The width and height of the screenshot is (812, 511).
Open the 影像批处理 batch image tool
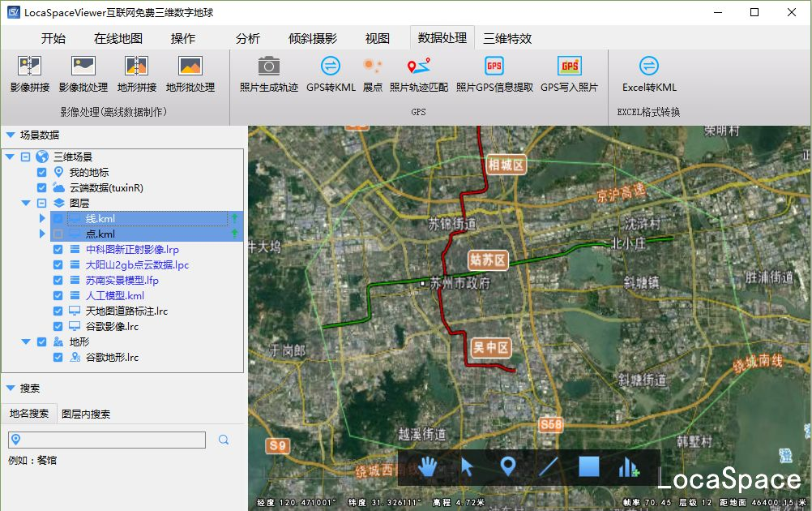pos(83,74)
